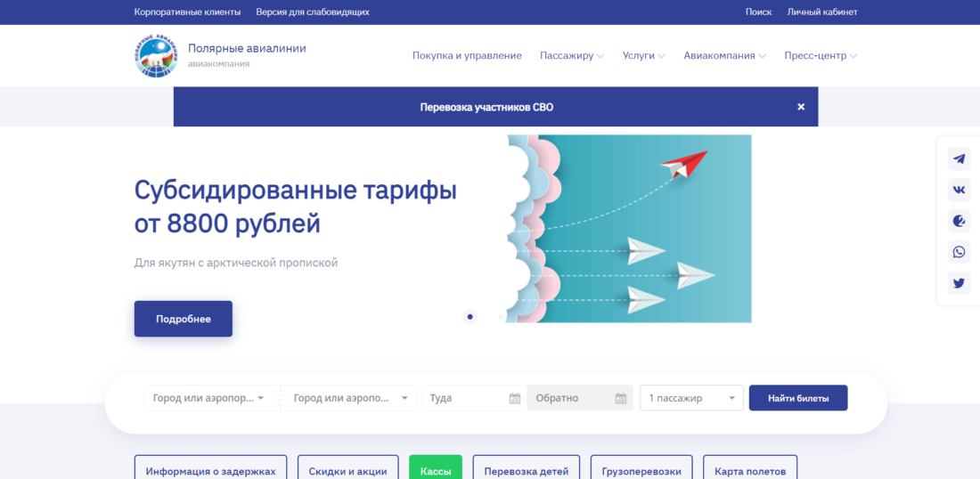Image resolution: width=980 pixels, height=479 pixels.
Task: Open the "Пресс-центр" menu
Action: [820, 55]
